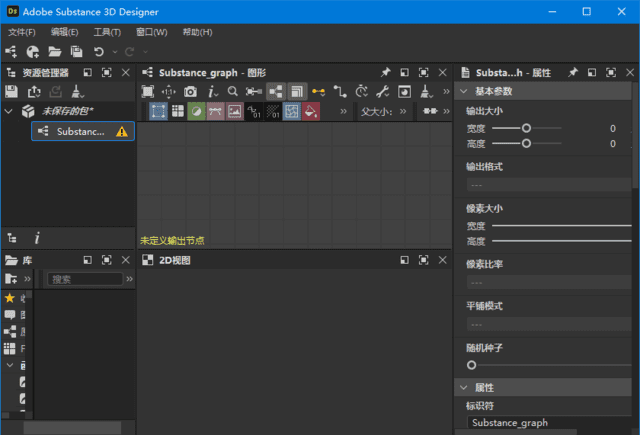
Task: Open the graph info display dropdown
Action: tap(213, 91)
